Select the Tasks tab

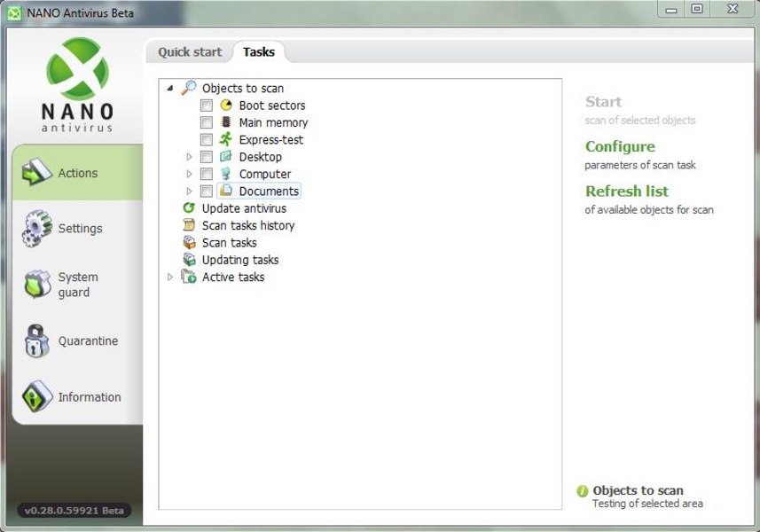point(259,51)
